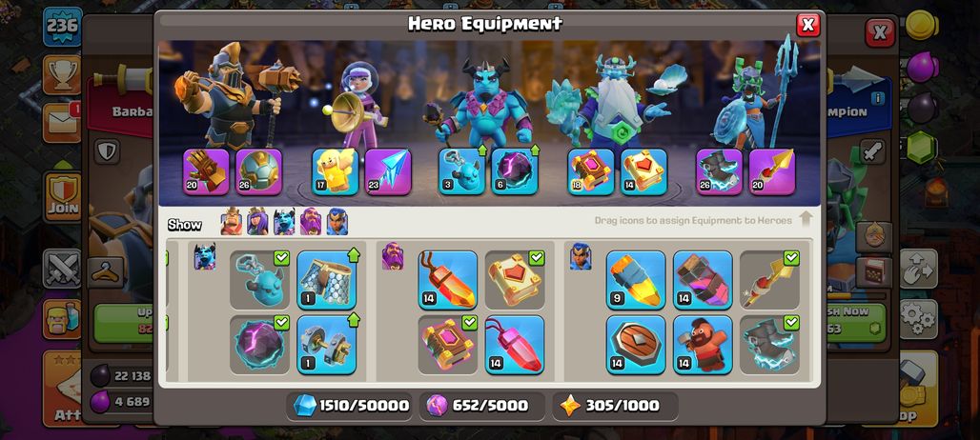
Task: Select the Hog Rider Puppet equipment
Action: 703,345
